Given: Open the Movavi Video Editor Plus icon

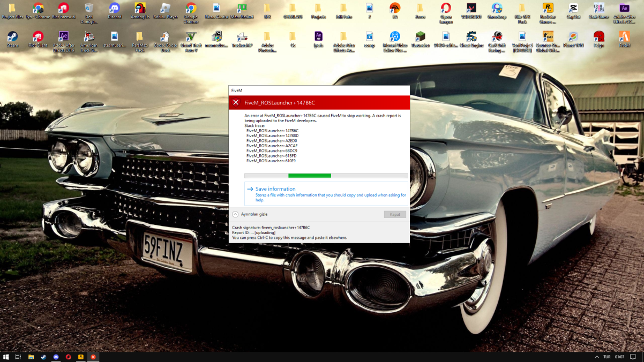Looking at the screenshot, I should (x=395, y=42).
